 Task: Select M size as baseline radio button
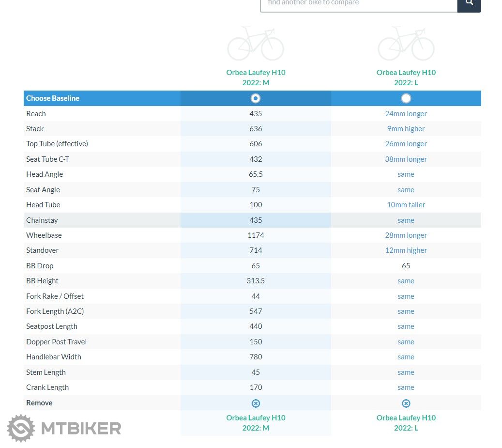click(x=256, y=98)
